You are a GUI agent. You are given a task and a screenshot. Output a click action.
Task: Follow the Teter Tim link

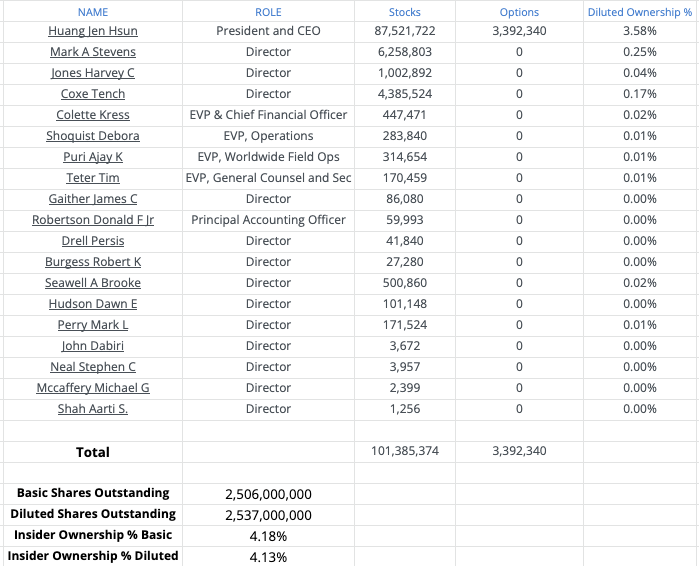93,178
